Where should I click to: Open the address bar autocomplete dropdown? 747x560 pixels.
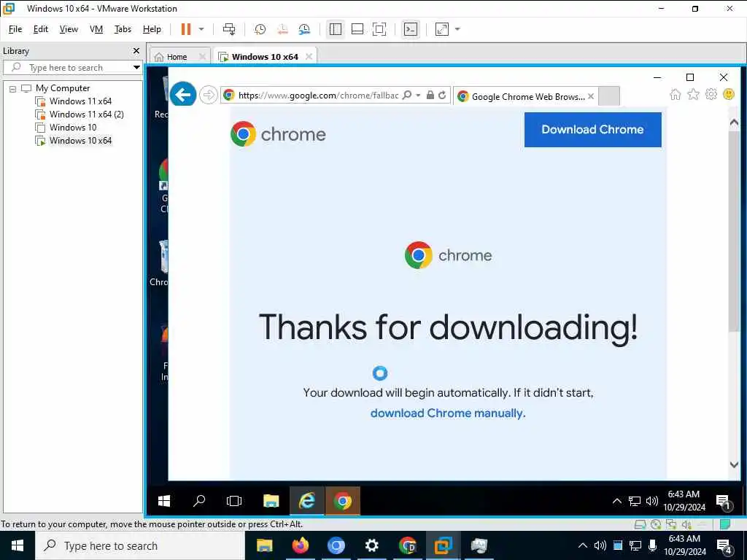click(x=418, y=96)
